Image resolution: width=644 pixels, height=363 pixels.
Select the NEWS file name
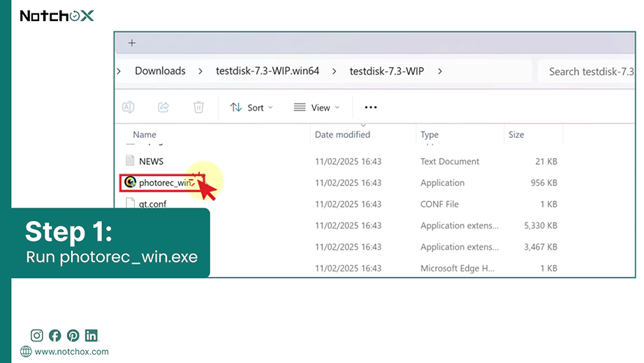point(151,162)
